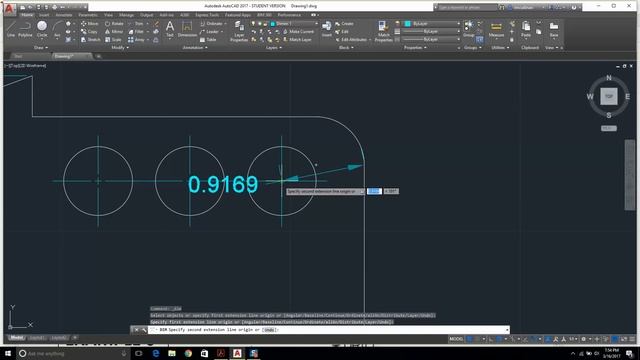This screenshot has height=360, width=640.
Task: Click Match Properties
Action: click(383, 31)
